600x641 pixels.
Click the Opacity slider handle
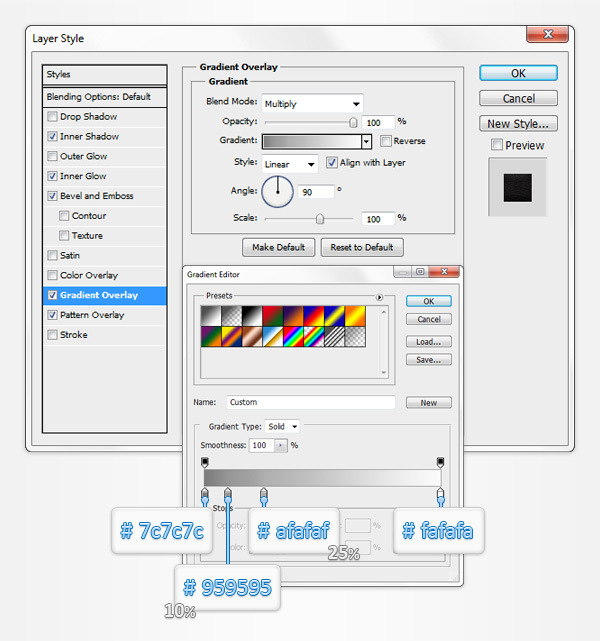(353, 122)
